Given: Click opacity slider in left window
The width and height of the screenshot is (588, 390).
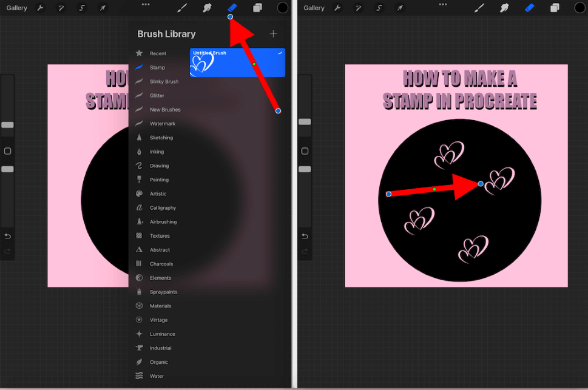Looking at the screenshot, I should pos(7,169).
